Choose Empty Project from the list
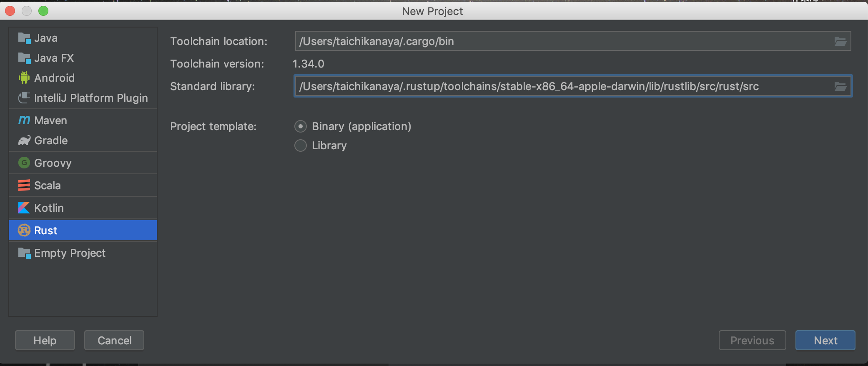Viewport: 868px width, 366px height. 70,253
